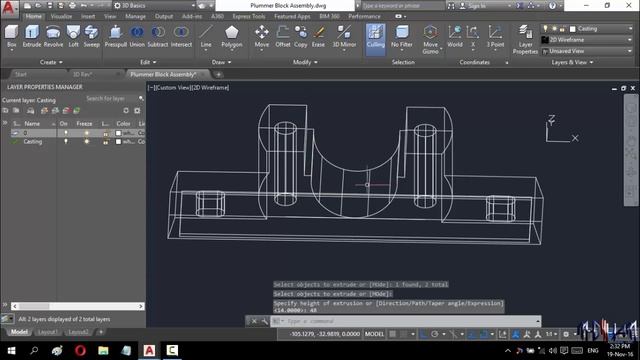Image resolution: width=640 pixels, height=360 pixels.
Task: Activate the Erase tool
Action: tap(318, 36)
